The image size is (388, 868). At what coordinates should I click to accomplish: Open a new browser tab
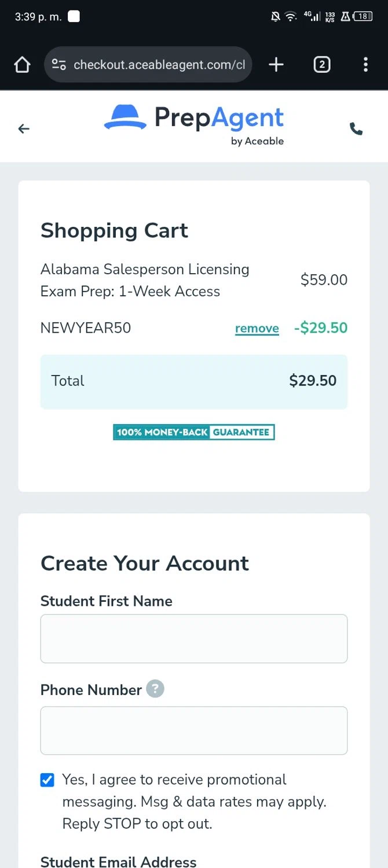coord(276,65)
